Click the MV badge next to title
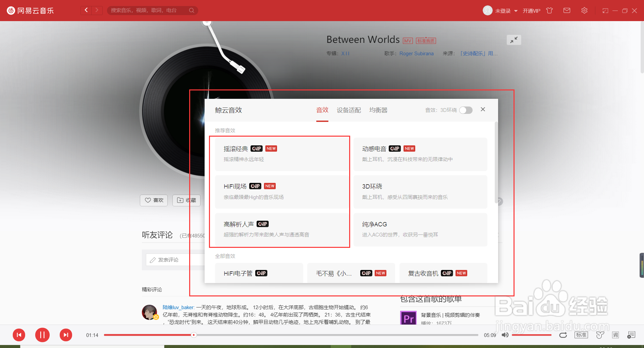644x348 pixels. coord(408,41)
